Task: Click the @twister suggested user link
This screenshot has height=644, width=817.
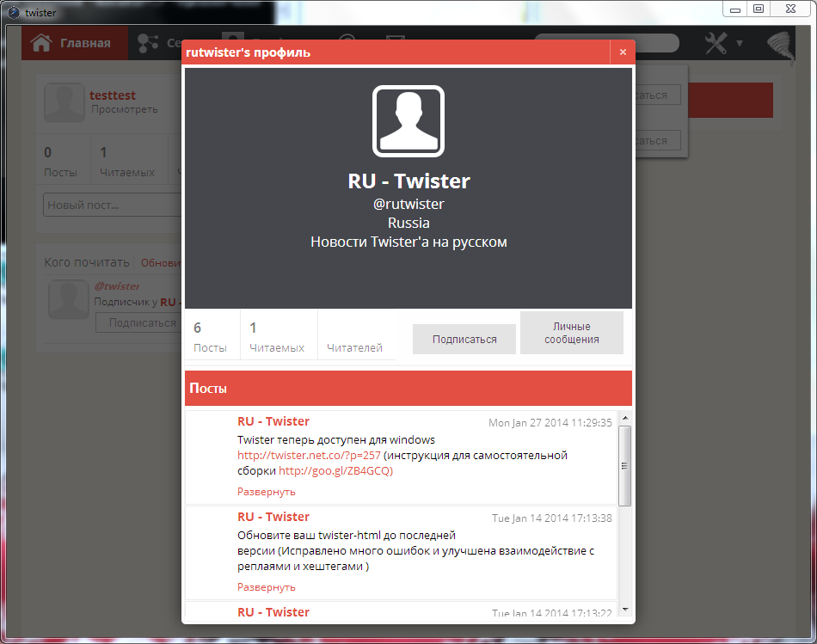Action: pyautogui.click(x=117, y=286)
